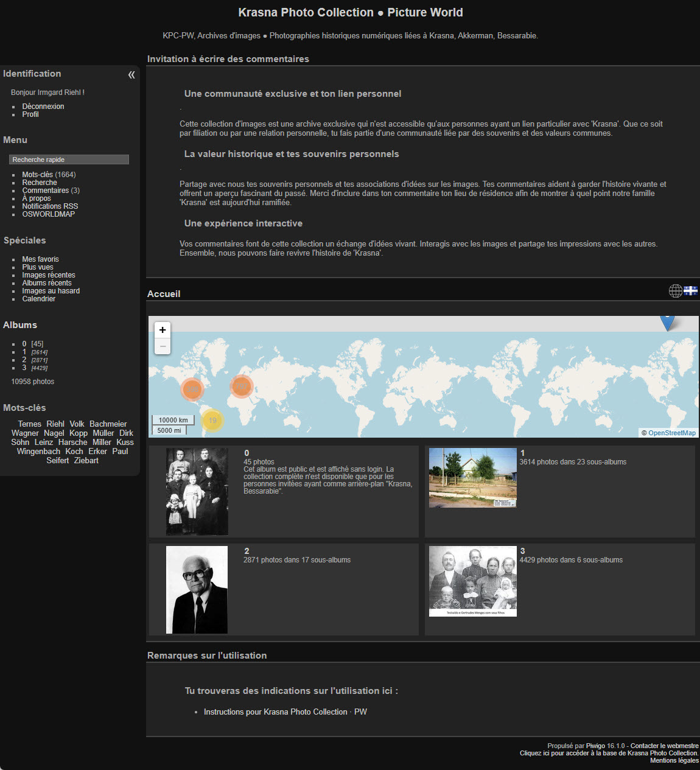Screen dimensions: 700x770
Task: Click the yellow cluster marker labeled 19
Action: [x=212, y=420]
